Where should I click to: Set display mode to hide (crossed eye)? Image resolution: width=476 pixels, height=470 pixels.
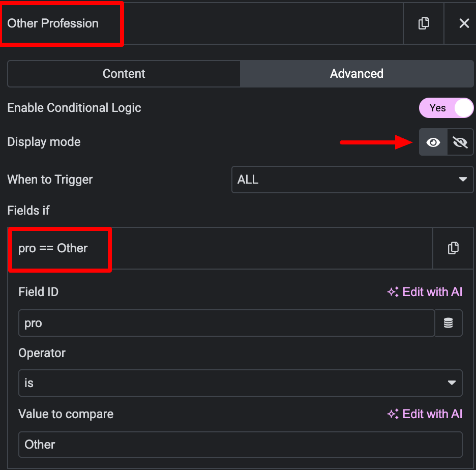pos(460,142)
